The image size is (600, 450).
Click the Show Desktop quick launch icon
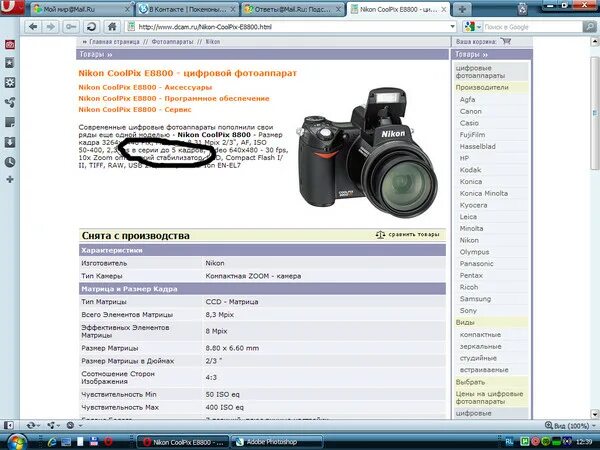pyautogui.click(x=66, y=442)
